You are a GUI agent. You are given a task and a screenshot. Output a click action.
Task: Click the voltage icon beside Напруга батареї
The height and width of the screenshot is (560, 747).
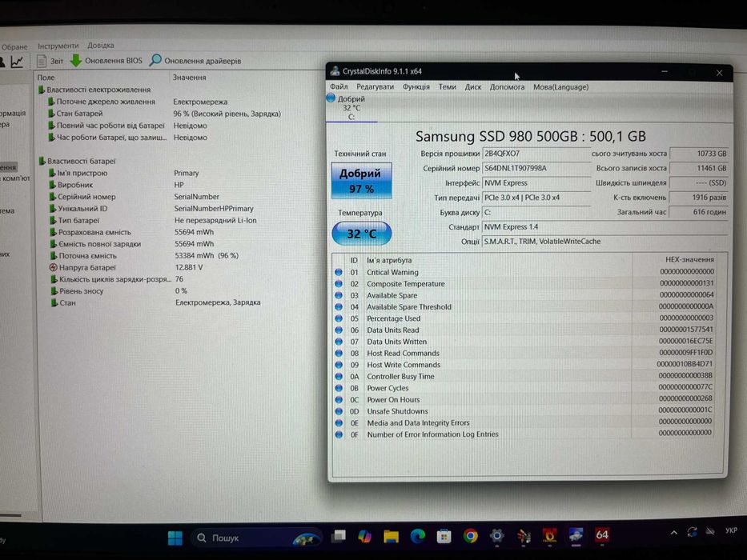click(54, 268)
